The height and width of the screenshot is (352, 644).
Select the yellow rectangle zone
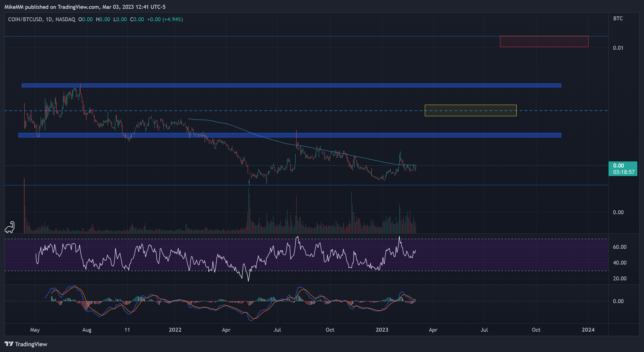[471, 110]
